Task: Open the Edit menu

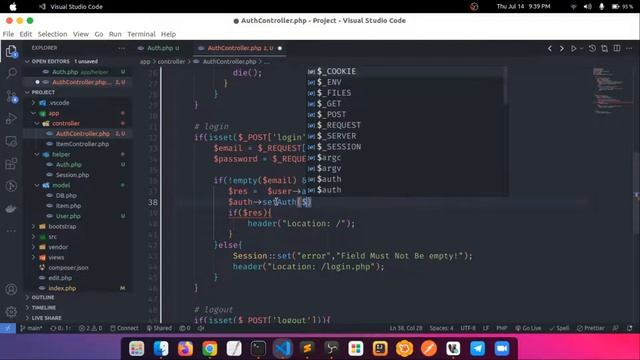Action: tap(25, 34)
